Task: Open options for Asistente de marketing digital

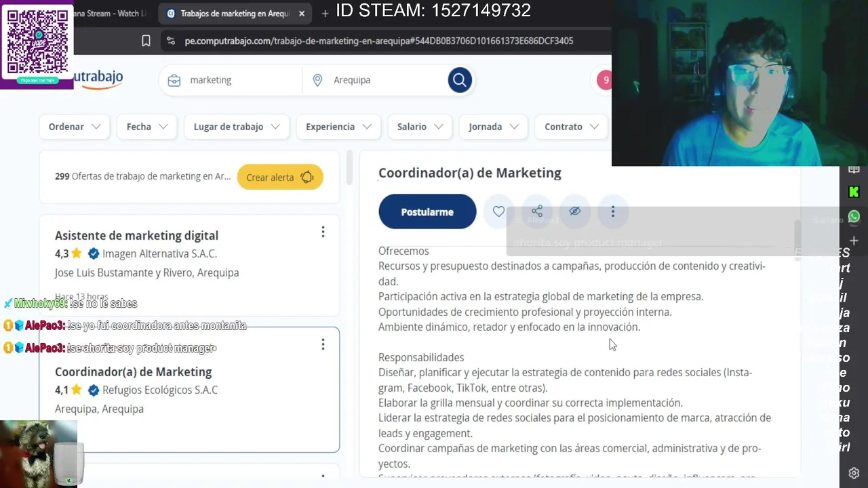Action: 323,232
